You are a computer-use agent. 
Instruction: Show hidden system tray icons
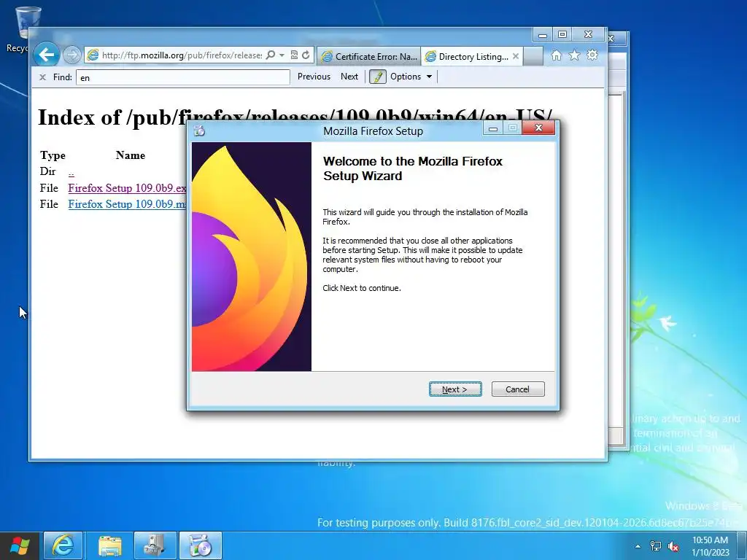click(638, 546)
